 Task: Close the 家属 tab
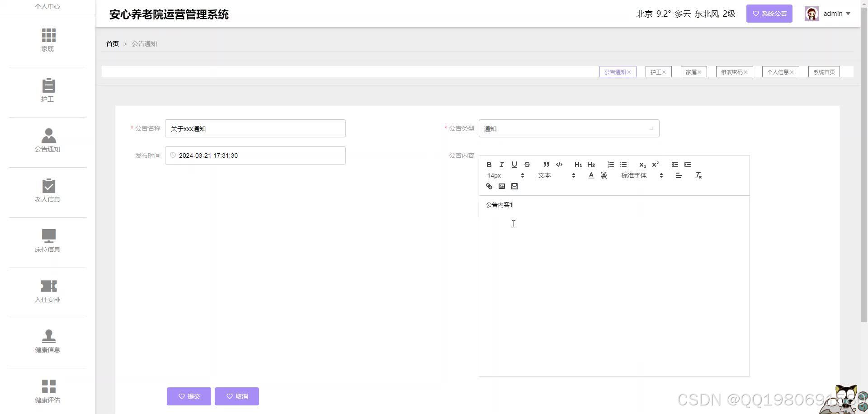[699, 72]
